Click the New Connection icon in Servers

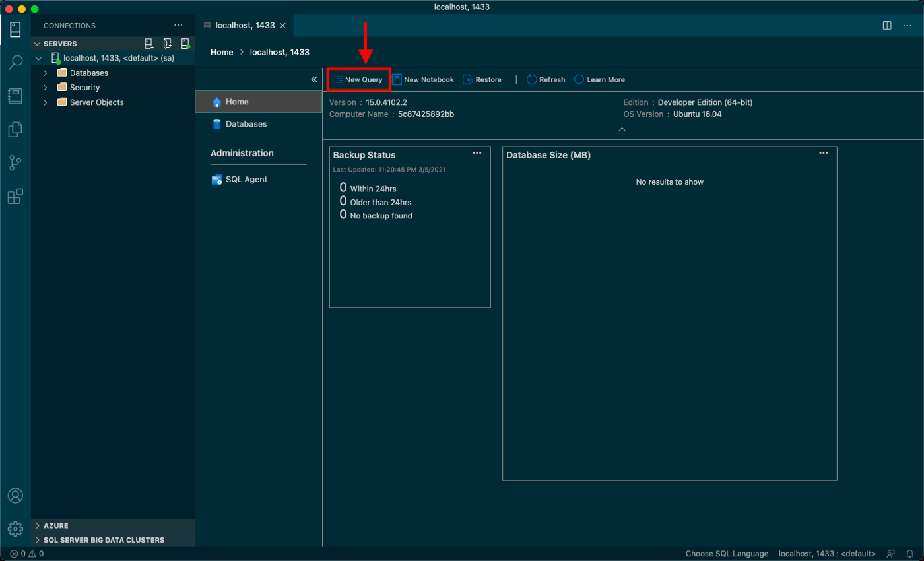pyautogui.click(x=149, y=44)
